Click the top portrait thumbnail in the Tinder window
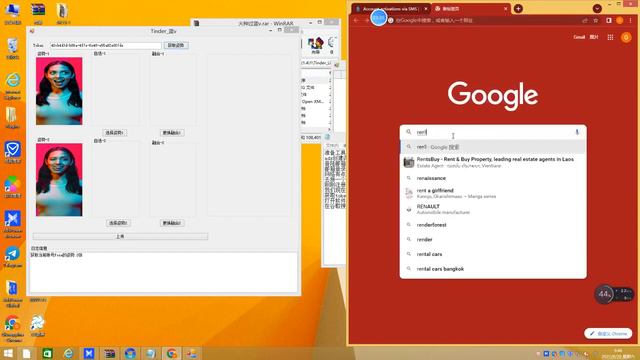Image resolution: width=640 pixels, height=360 pixels. 59,91
